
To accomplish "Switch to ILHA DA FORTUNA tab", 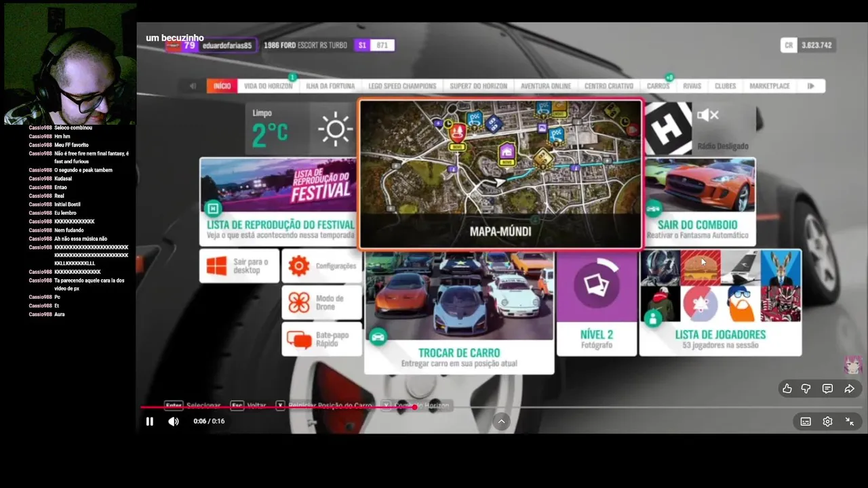I will pyautogui.click(x=330, y=86).
